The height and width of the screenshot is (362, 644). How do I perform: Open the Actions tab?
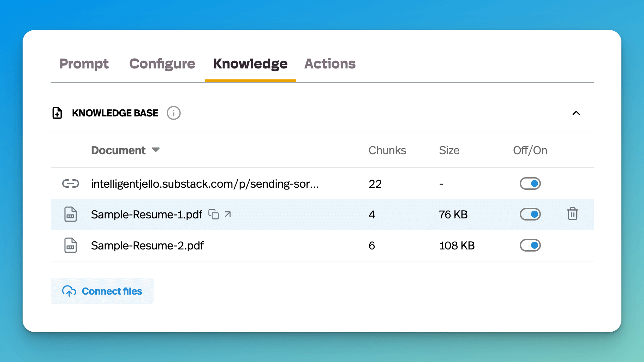[x=330, y=64]
